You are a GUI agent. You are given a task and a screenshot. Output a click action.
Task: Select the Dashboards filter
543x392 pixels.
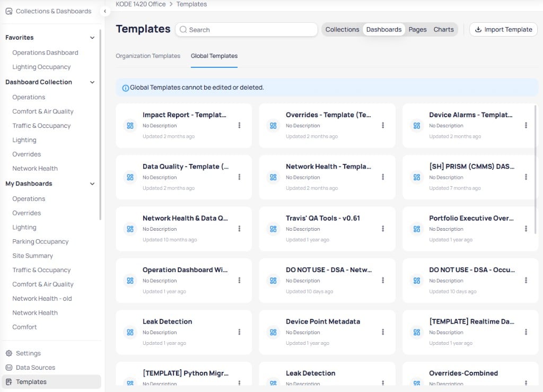(x=384, y=29)
